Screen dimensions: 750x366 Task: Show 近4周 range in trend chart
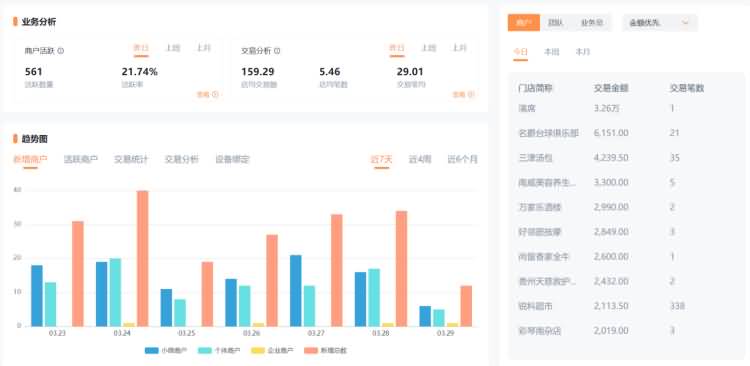pyautogui.click(x=419, y=159)
